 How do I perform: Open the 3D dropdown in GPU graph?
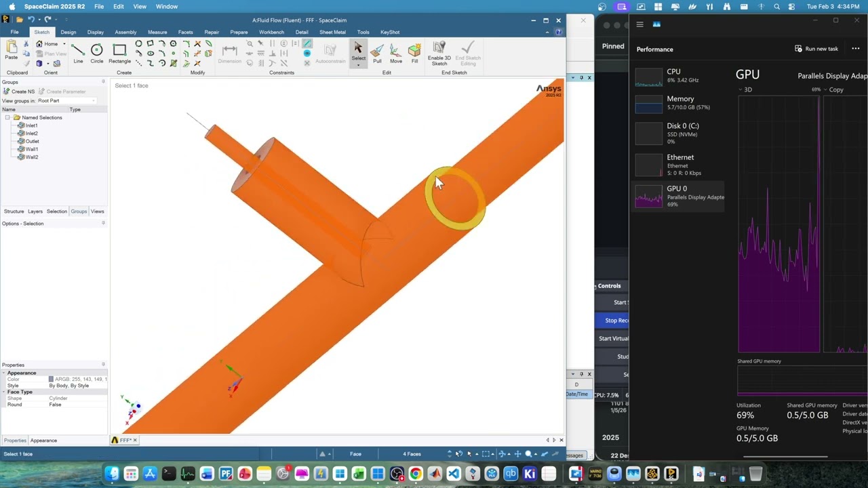pyautogui.click(x=741, y=89)
